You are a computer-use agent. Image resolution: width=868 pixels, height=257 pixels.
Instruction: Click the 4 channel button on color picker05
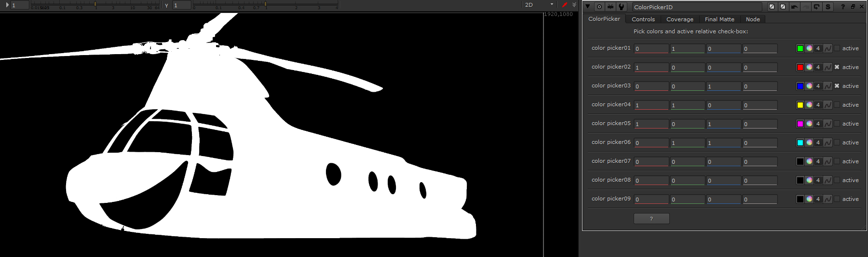coord(818,124)
